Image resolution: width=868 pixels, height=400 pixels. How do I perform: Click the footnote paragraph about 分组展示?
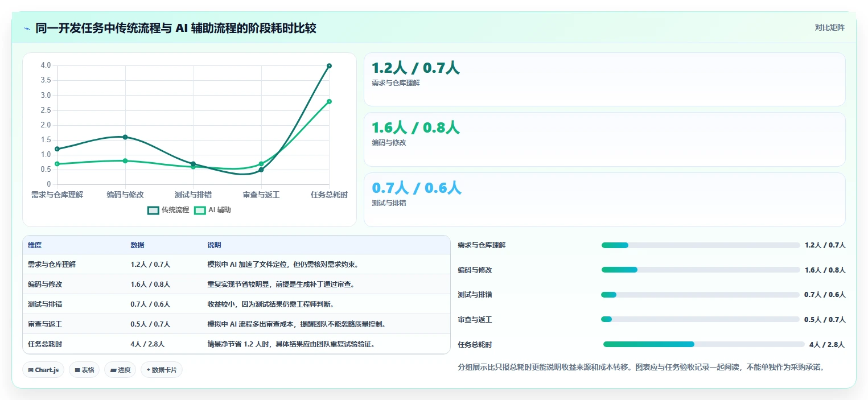tap(641, 368)
